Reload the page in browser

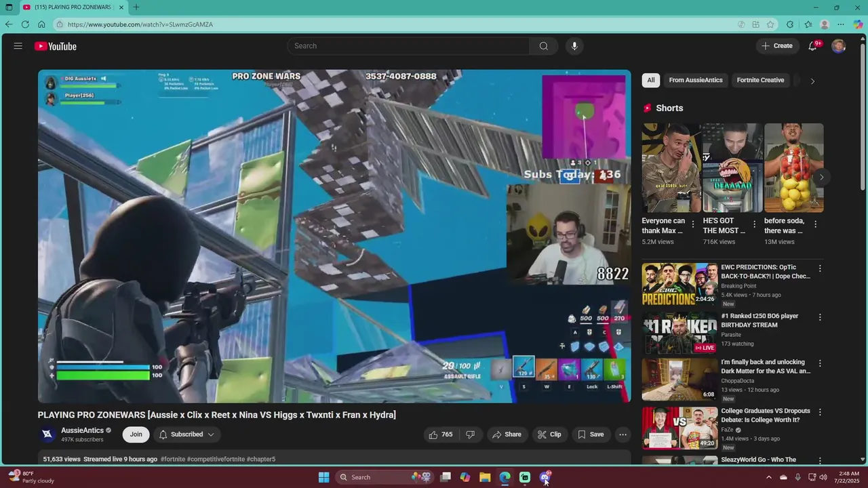coord(25,24)
